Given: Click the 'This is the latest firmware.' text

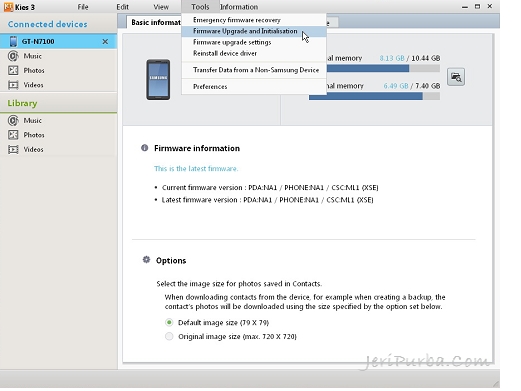Looking at the screenshot, I should pyautogui.click(x=196, y=169).
